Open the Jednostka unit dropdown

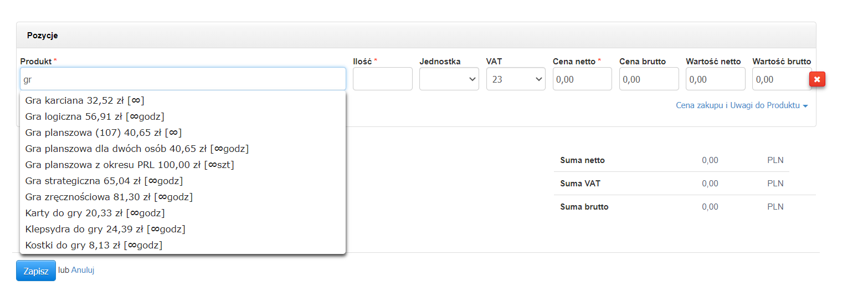(449, 79)
